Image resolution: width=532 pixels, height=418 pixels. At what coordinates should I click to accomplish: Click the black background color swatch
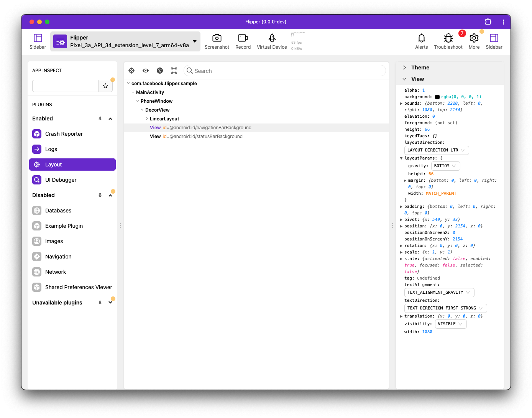tap(437, 97)
